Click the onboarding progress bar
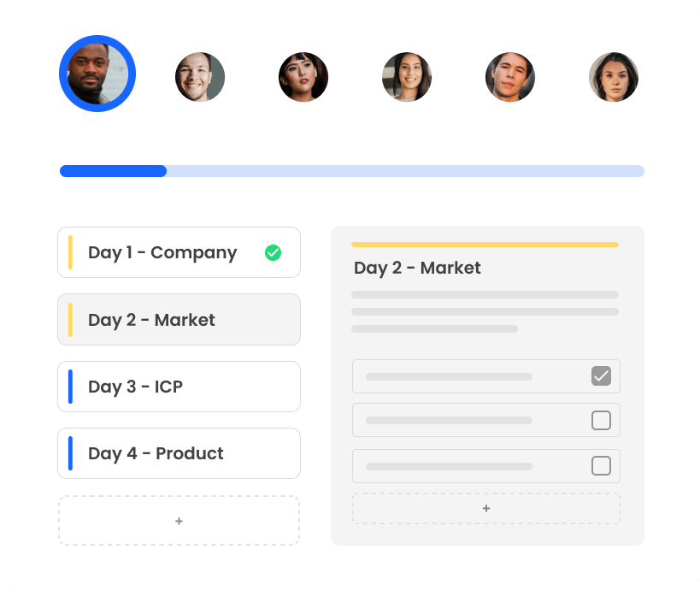 coord(351,171)
